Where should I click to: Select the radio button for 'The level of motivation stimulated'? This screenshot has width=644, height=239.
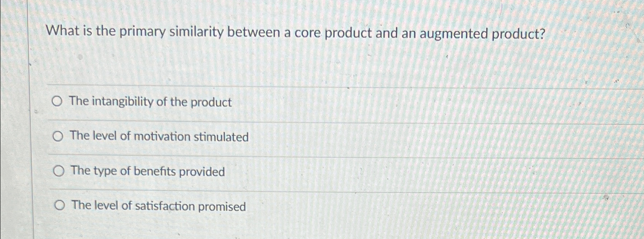58,137
